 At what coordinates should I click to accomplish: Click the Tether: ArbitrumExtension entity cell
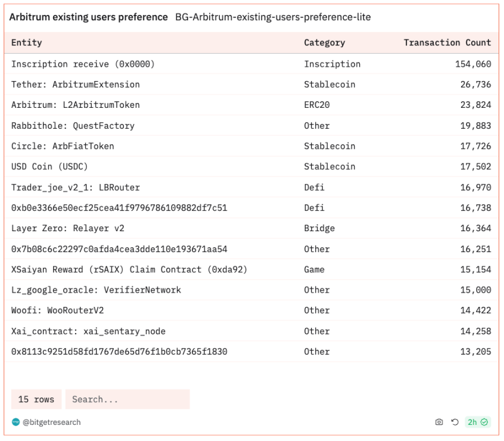point(76,85)
